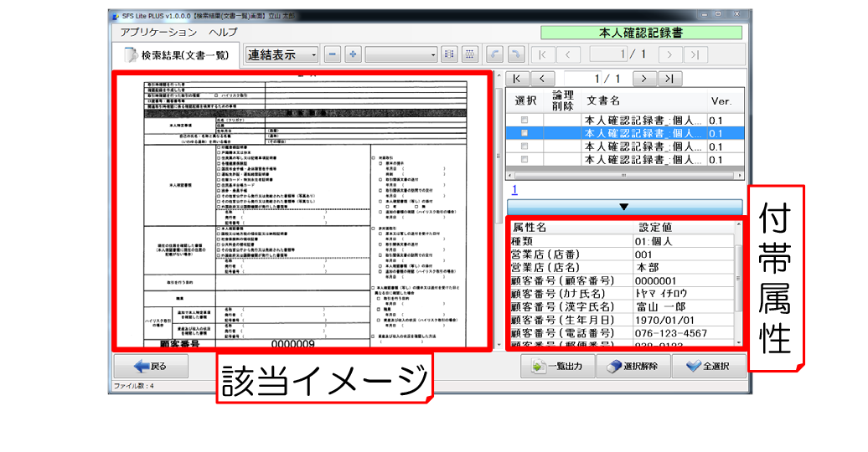The image size is (868, 452).
Task: Tick checkbox of the highlighted document row
Action: (x=524, y=133)
